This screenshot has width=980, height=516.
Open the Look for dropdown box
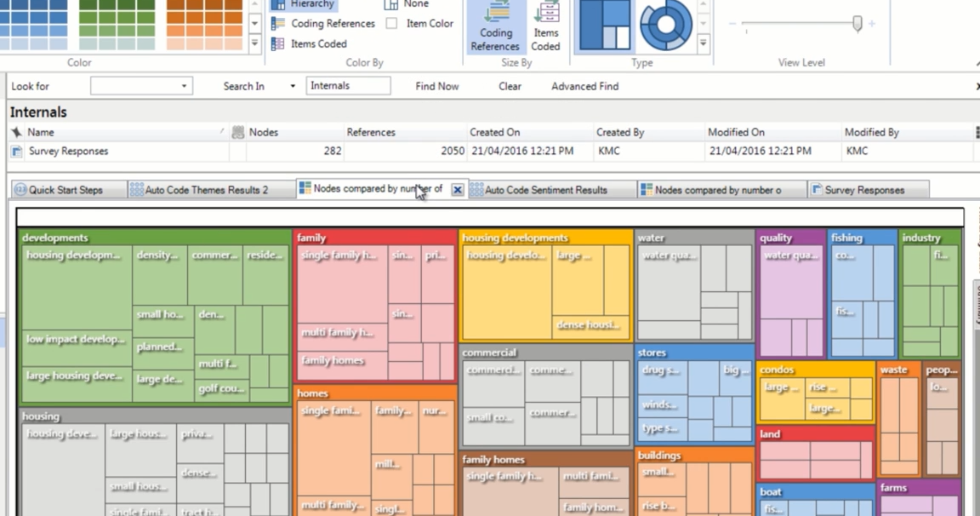pos(141,86)
